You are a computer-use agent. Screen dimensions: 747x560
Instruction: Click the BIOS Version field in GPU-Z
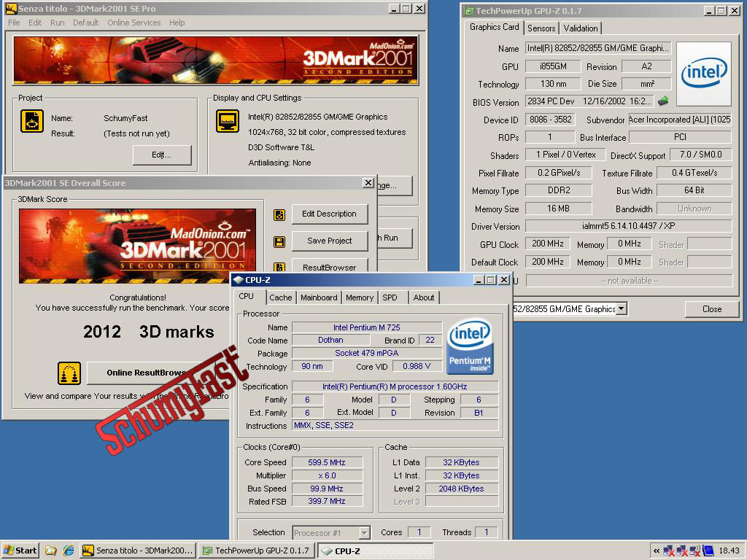pyautogui.click(x=589, y=101)
